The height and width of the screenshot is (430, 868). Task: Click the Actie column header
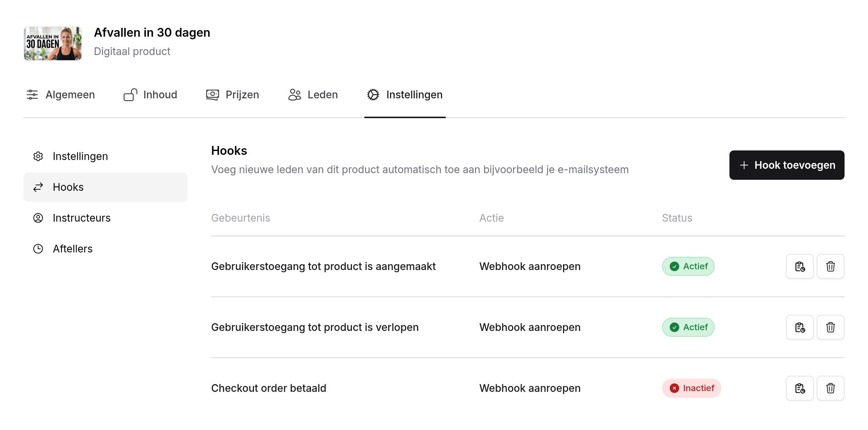point(492,218)
